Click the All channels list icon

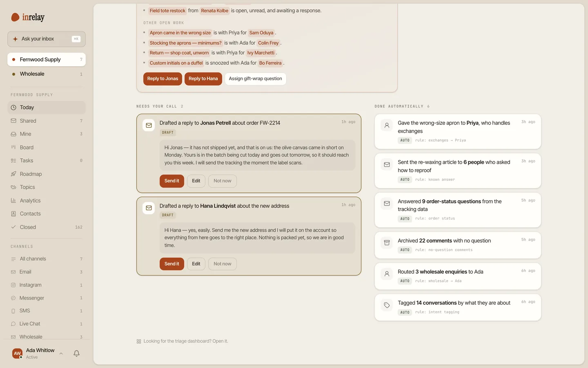tap(13, 259)
